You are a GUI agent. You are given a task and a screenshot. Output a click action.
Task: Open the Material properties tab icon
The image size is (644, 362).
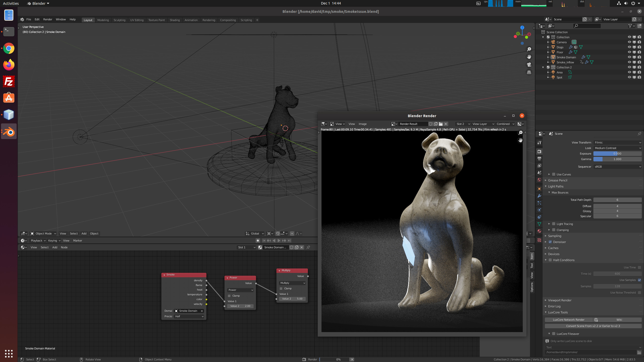[539, 231]
